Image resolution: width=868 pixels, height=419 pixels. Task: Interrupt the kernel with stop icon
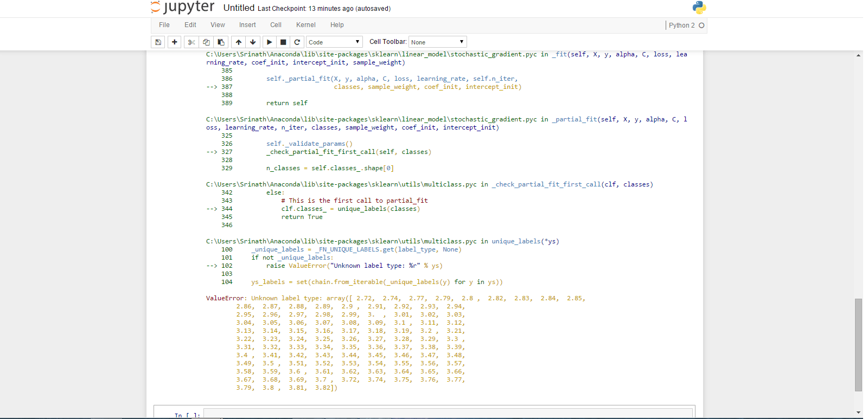point(283,42)
